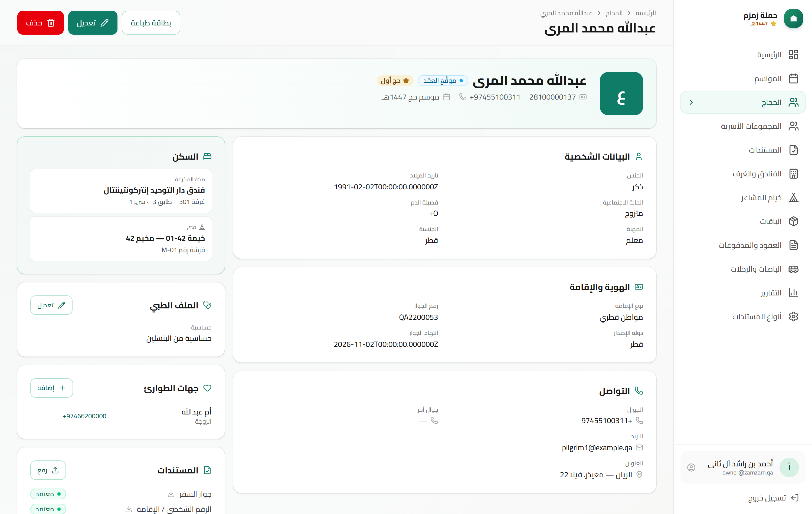
Task: Click passport number QA2200053
Action: pos(418,317)
